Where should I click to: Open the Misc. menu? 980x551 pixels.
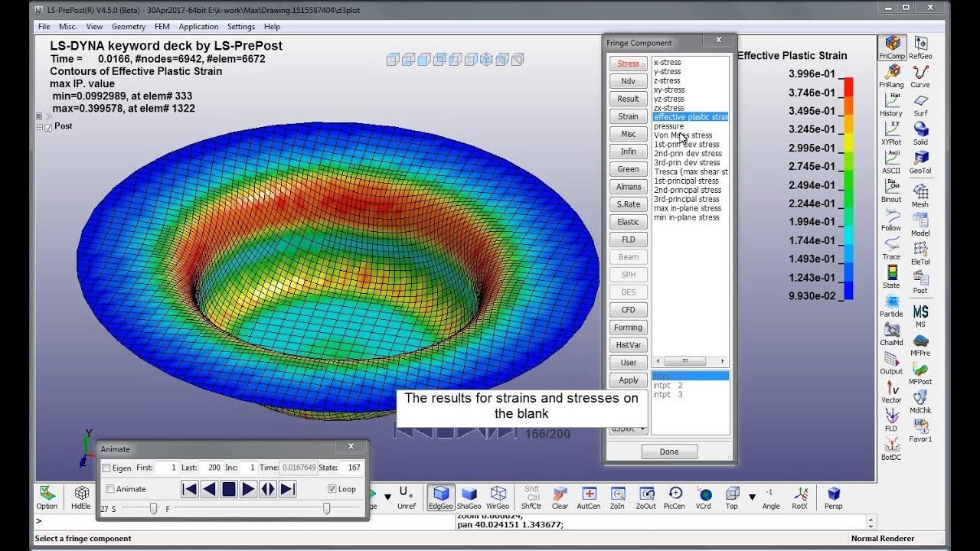click(68, 26)
